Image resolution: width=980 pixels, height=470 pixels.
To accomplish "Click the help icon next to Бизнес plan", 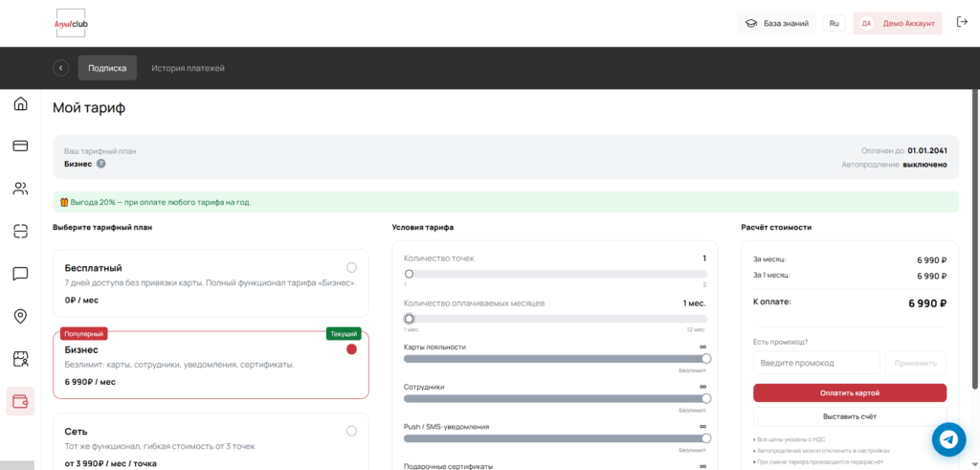I will pyautogui.click(x=100, y=164).
